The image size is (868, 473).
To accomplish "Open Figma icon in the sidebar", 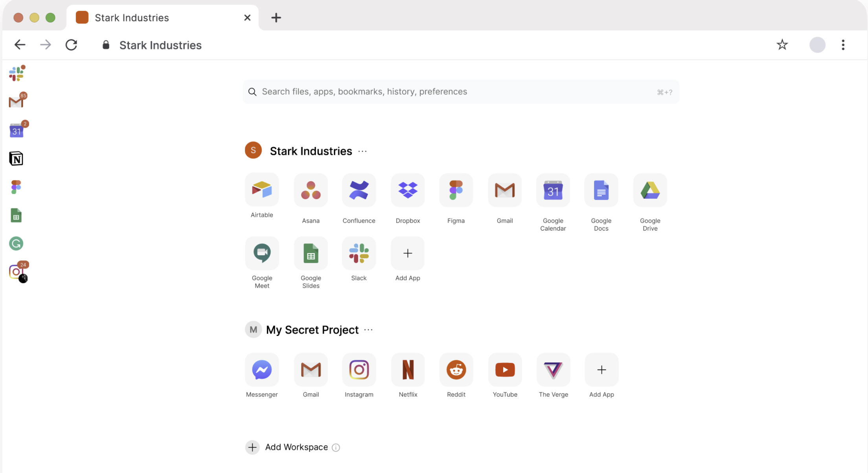I will point(16,187).
